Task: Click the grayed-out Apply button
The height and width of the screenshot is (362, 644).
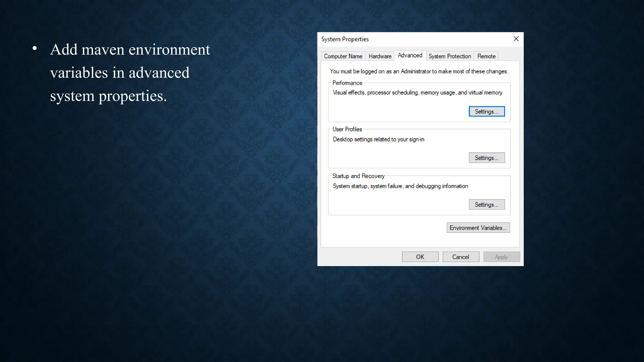Action: 501,257
